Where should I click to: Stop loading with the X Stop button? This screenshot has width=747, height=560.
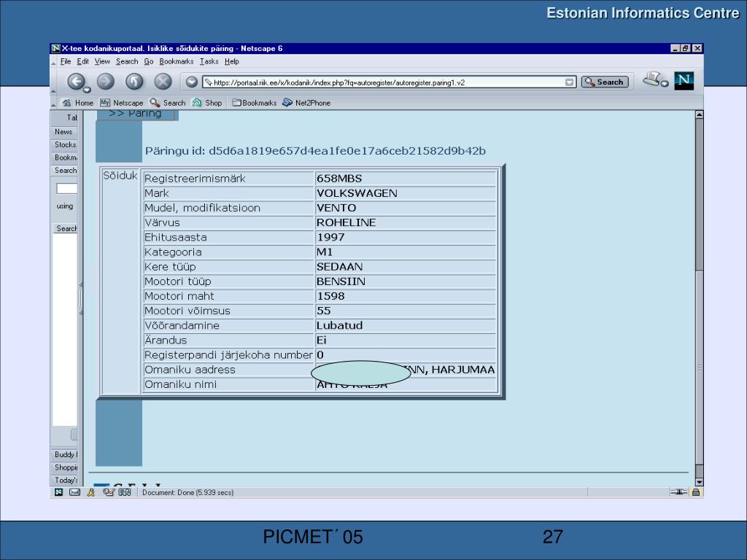(x=163, y=82)
